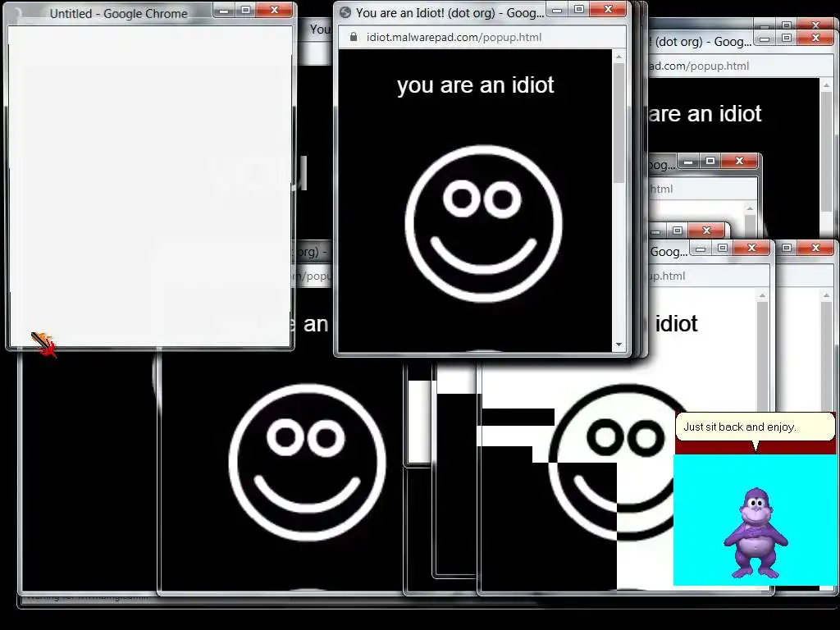
Task: Close the small window with 'html' address
Action: (x=739, y=160)
